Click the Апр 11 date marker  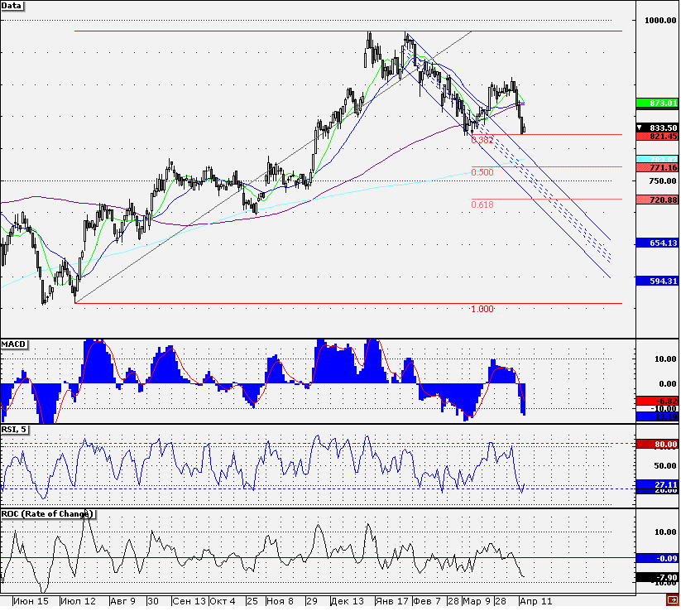click(x=536, y=601)
